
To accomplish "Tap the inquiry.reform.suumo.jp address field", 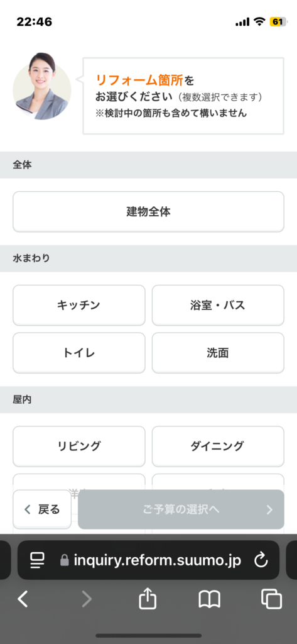I will [x=148, y=560].
